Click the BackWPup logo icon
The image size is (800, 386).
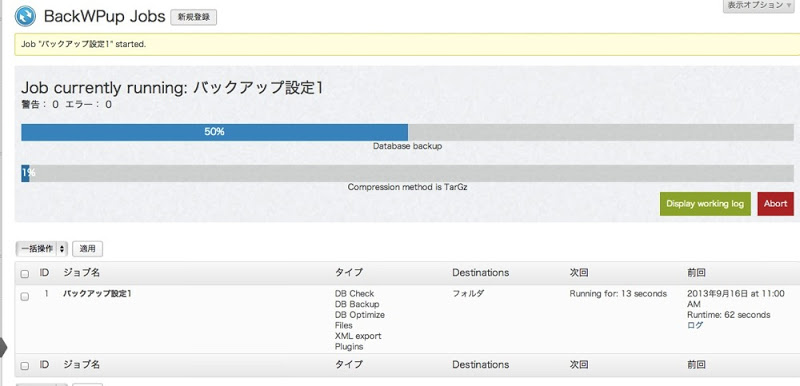tap(25, 16)
